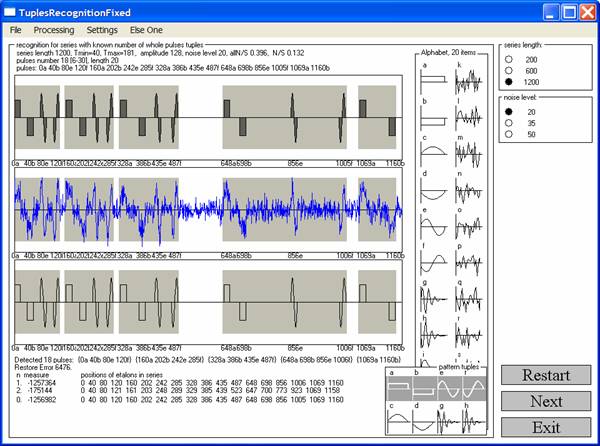Set noise level to 35
The height and width of the screenshot is (446, 600).
pyautogui.click(x=509, y=123)
